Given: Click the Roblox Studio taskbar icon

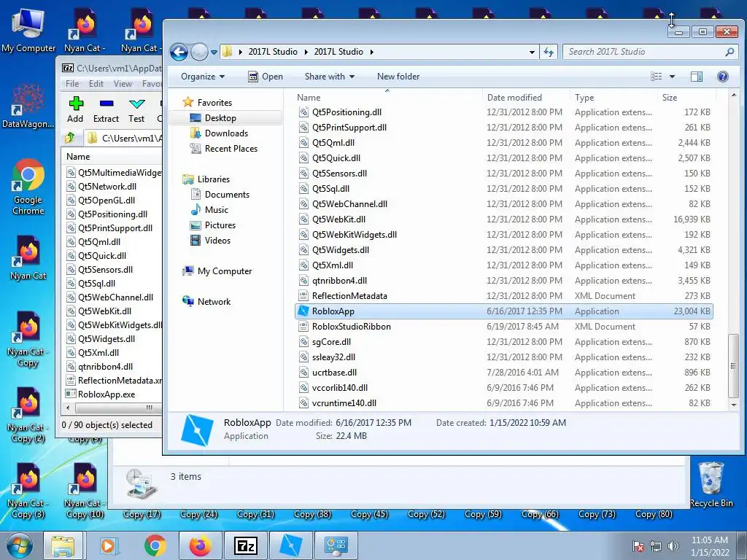Looking at the screenshot, I should point(291,545).
